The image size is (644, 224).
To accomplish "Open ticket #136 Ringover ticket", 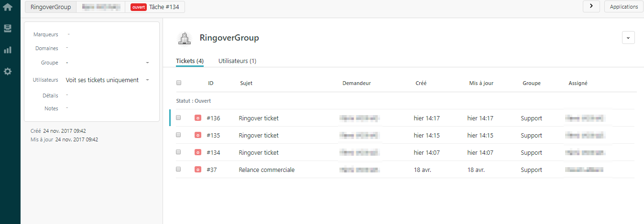I will click(259, 118).
